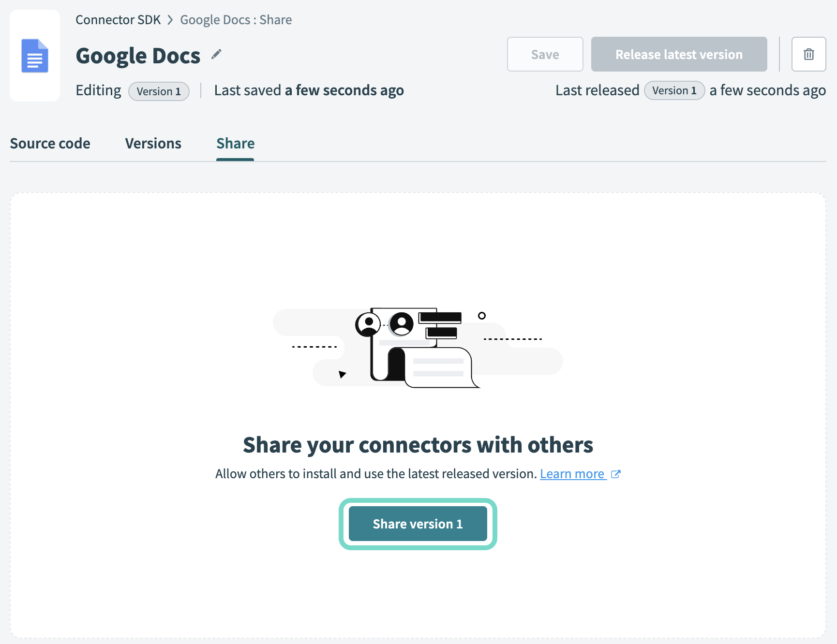837x644 pixels.
Task: Click the Google Docs connector document icon
Action: point(34,55)
